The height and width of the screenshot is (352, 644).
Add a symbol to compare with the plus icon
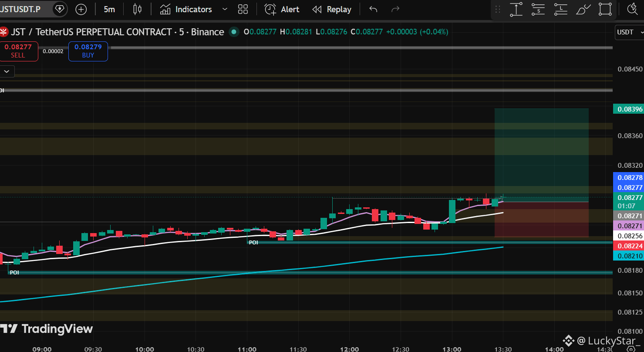pos(81,9)
